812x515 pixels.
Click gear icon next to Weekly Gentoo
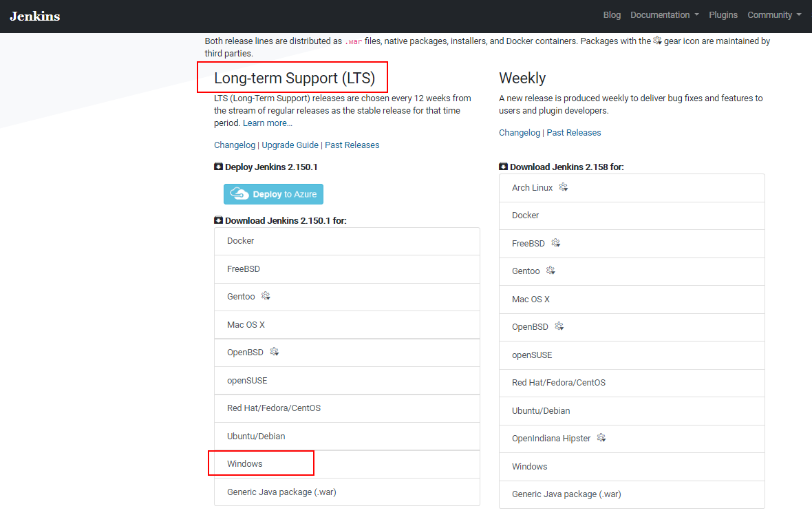click(551, 271)
